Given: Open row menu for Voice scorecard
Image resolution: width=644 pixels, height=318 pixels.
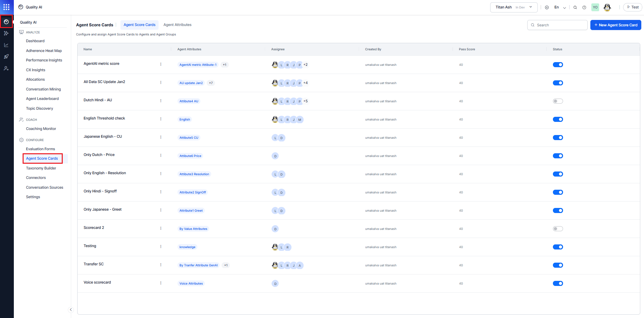Looking at the screenshot, I should tap(161, 283).
